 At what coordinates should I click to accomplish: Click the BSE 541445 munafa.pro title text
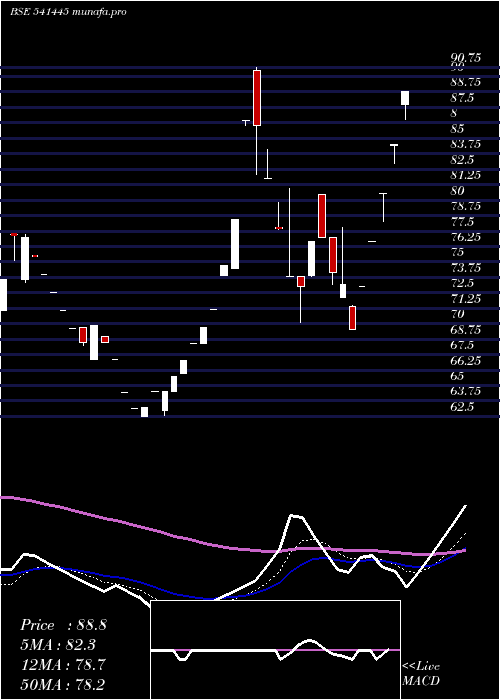click(x=68, y=12)
